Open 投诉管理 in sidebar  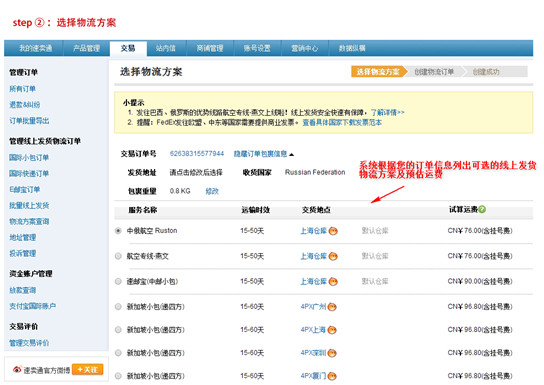click(23, 253)
